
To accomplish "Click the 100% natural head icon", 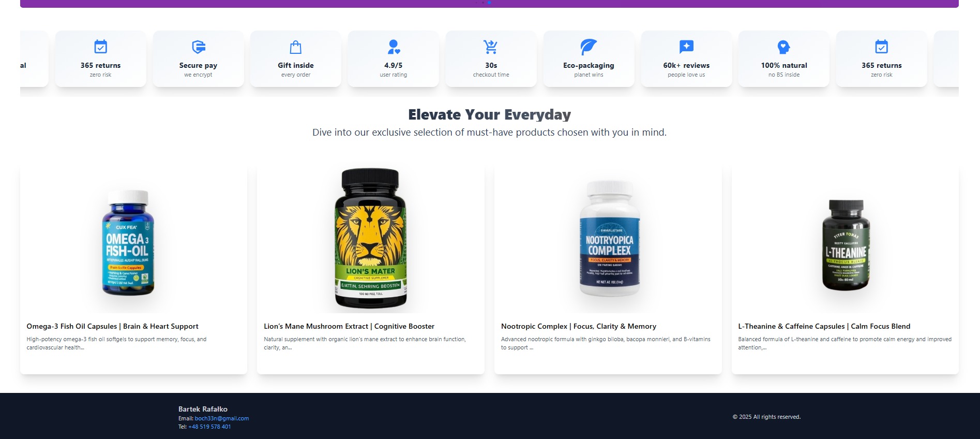I will tap(784, 47).
